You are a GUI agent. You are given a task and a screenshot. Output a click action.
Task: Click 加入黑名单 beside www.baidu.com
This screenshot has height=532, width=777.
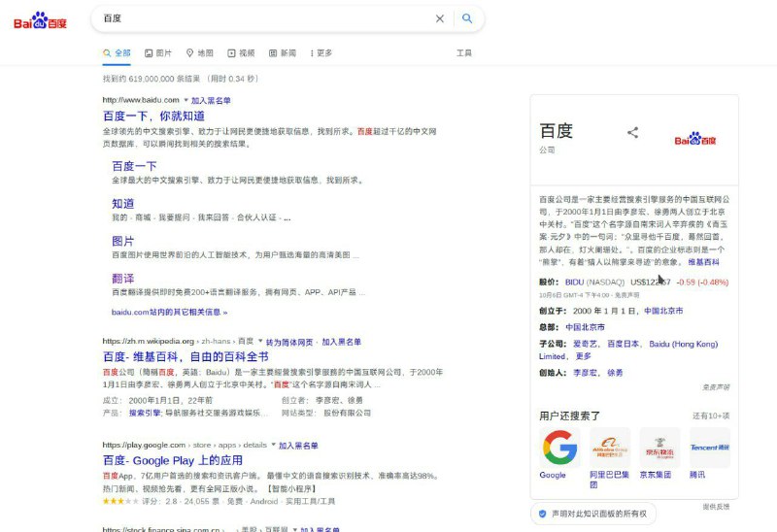click(x=211, y=101)
